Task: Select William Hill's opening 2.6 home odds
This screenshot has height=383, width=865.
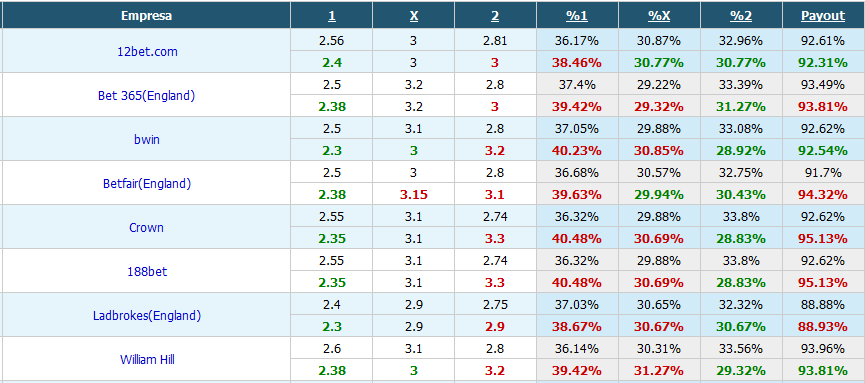Action: (331, 349)
